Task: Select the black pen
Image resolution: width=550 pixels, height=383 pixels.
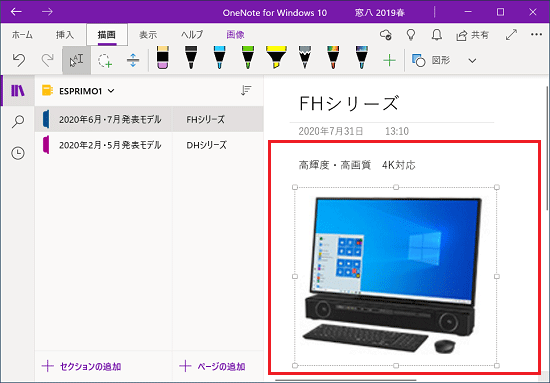Action: [x=191, y=58]
